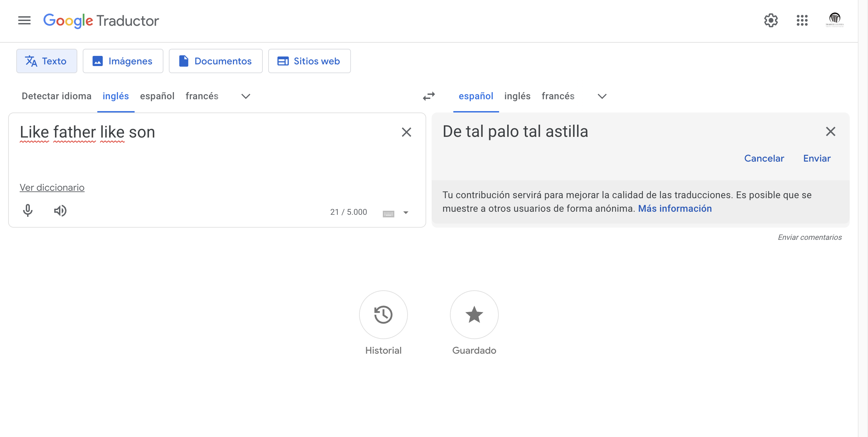Start voice input with microphone

(28, 211)
